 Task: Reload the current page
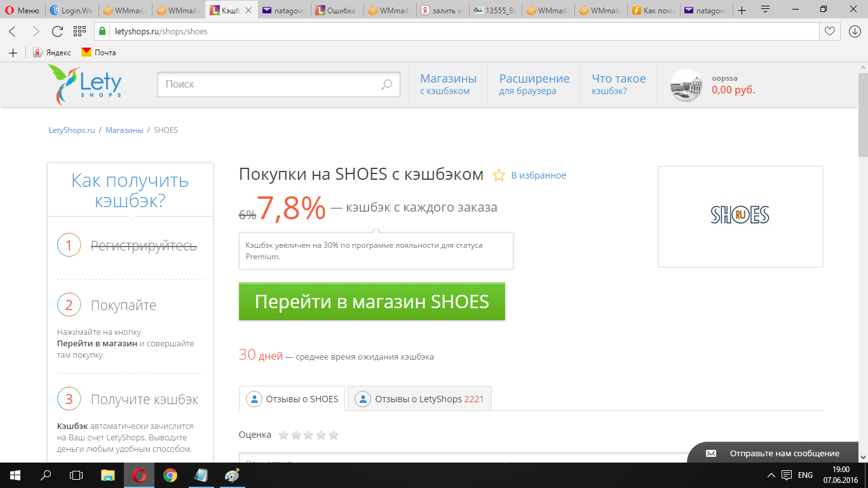tap(58, 31)
